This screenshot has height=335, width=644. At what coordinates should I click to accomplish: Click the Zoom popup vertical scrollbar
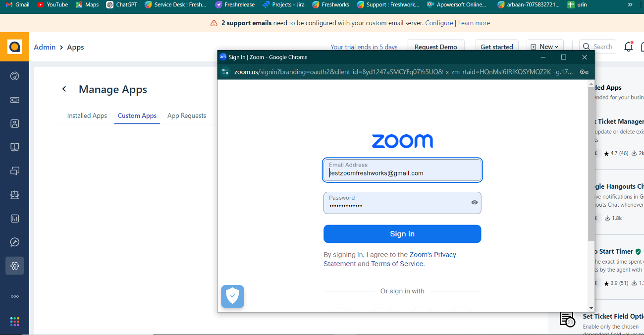(x=590, y=164)
